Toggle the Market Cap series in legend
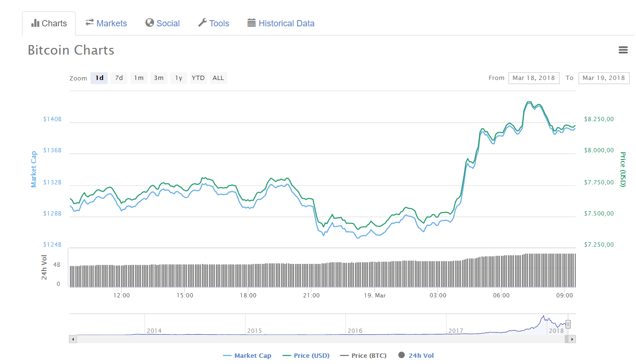Viewport: 636px width, 364px height. tap(247, 355)
